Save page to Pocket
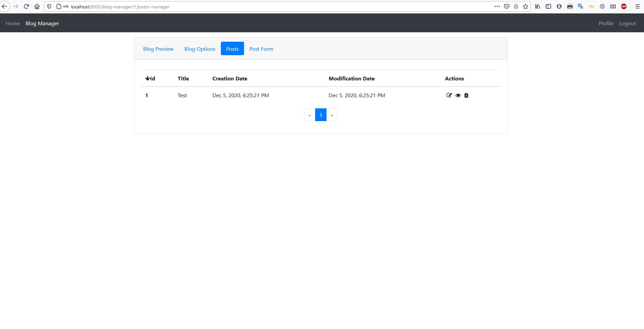This screenshot has height=329, width=644. pyautogui.click(x=507, y=6)
